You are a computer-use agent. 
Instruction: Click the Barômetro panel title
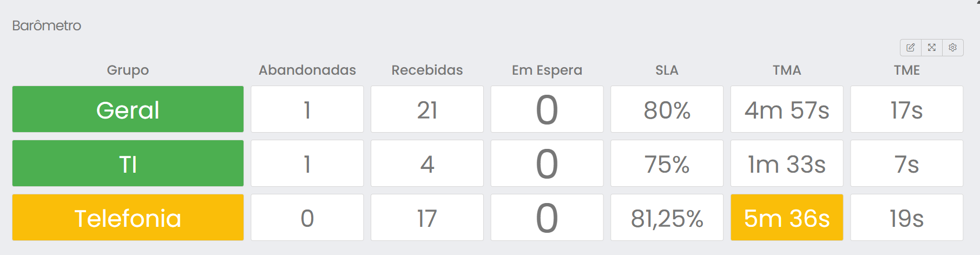pyautogui.click(x=47, y=25)
